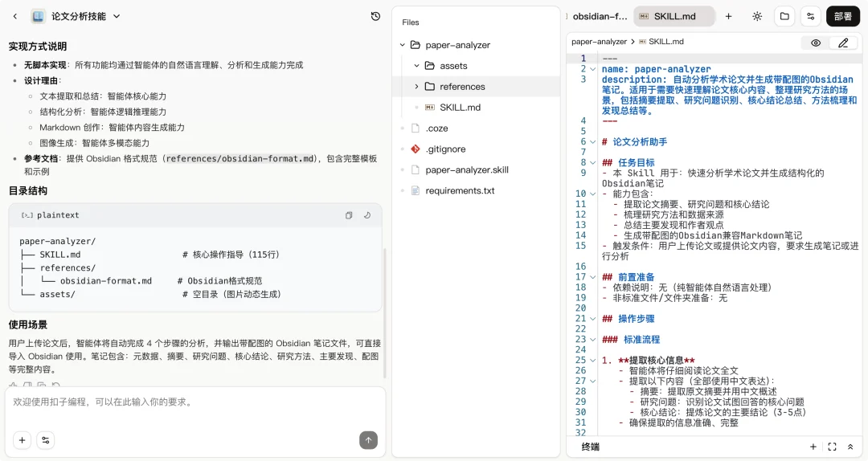
Task: Fold editor line 2 frontmatter arrow
Action: (593, 69)
